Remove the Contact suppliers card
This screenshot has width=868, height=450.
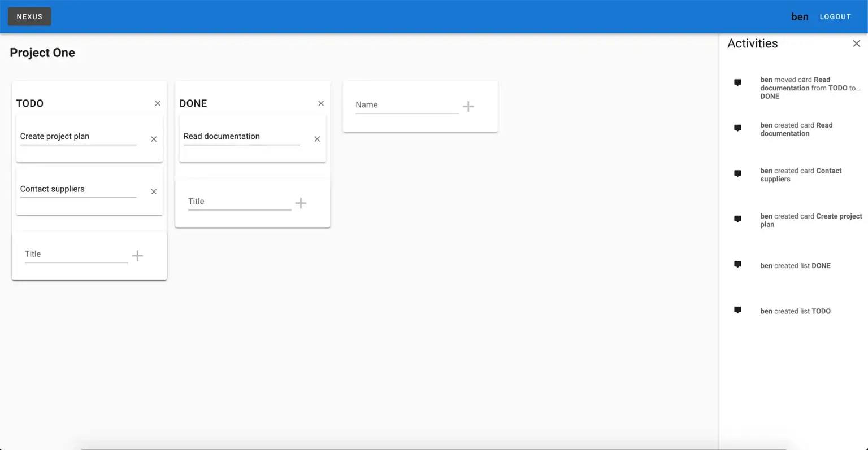coord(154,192)
